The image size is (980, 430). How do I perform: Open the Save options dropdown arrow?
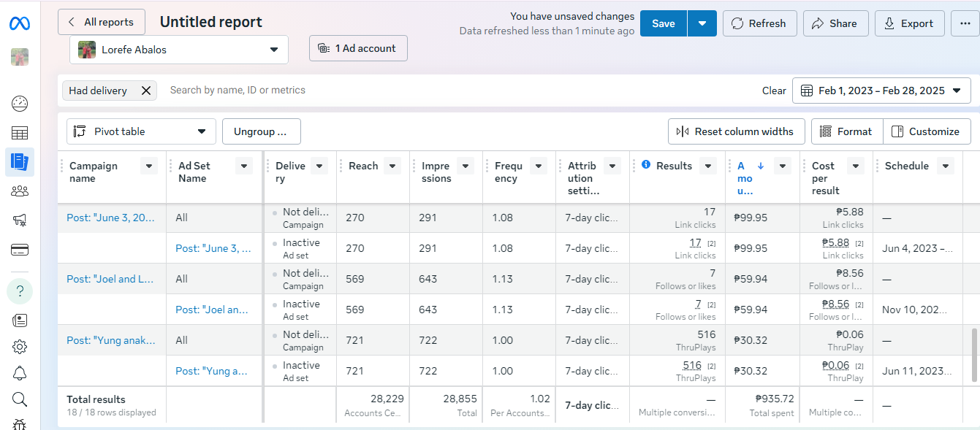click(x=702, y=23)
